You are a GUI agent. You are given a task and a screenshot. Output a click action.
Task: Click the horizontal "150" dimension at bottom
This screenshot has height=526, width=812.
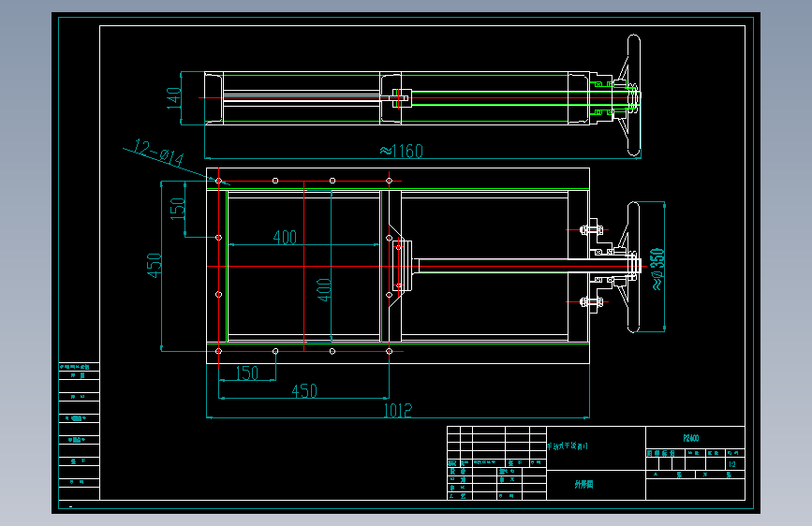247,373
